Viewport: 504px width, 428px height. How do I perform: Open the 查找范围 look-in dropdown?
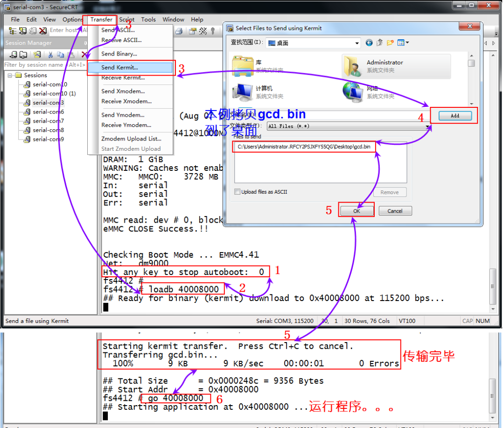[357, 43]
